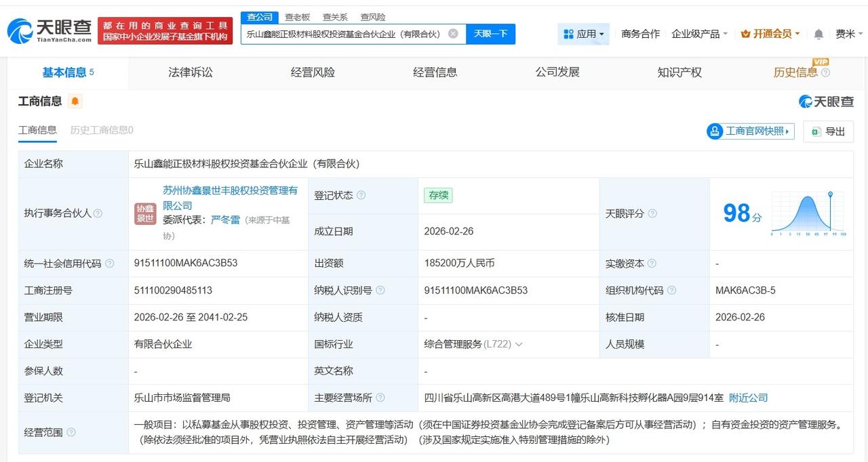Click help icon next to 组织机构代码
Viewport: 868px width, 462px height.
(x=671, y=291)
